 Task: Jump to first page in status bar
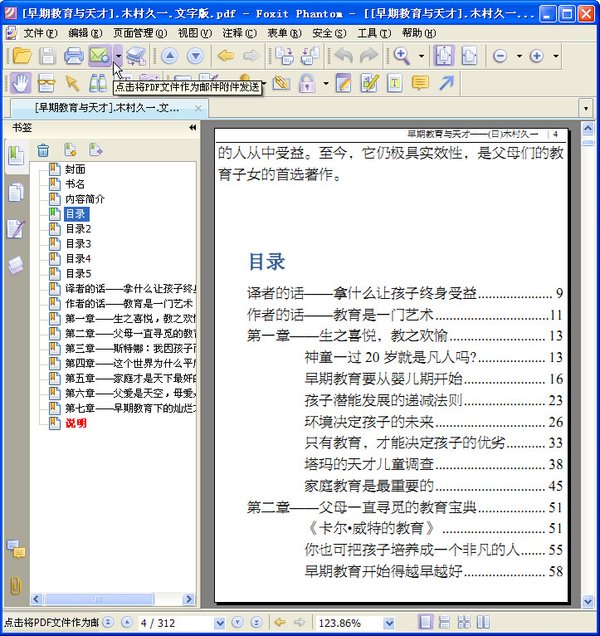108,622
